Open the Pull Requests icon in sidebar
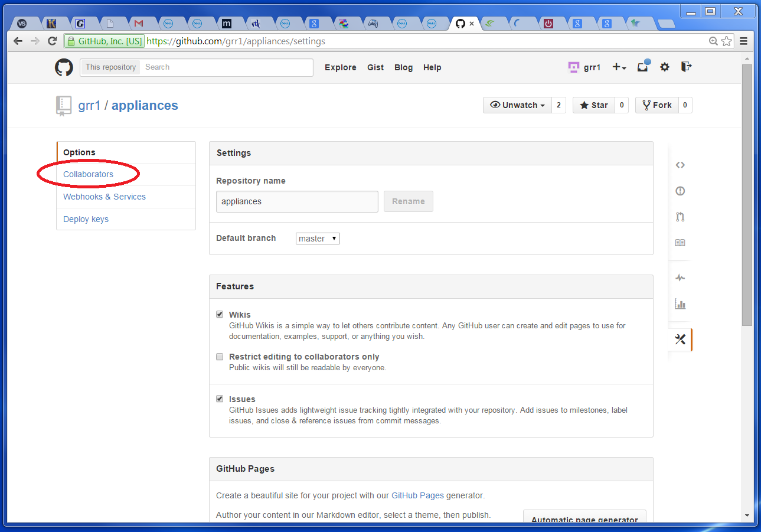 (x=680, y=217)
